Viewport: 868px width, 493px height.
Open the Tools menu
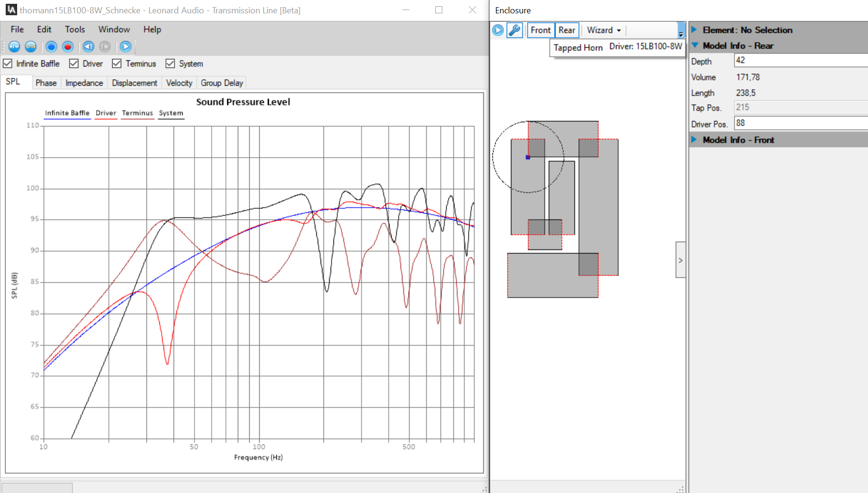click(75, 29)
